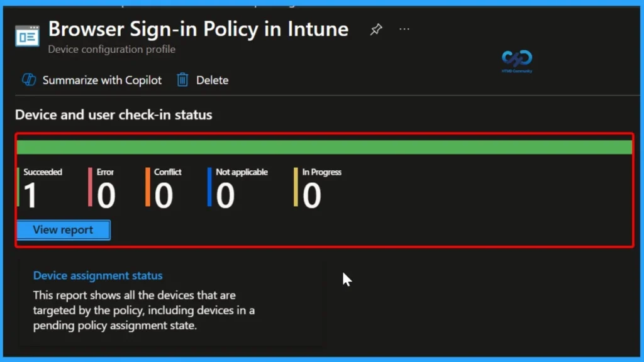The height and width of the screenshot is (362, 644).
Task: Click the yellow In Progress indicator bar
Action: tap(296, 186)
